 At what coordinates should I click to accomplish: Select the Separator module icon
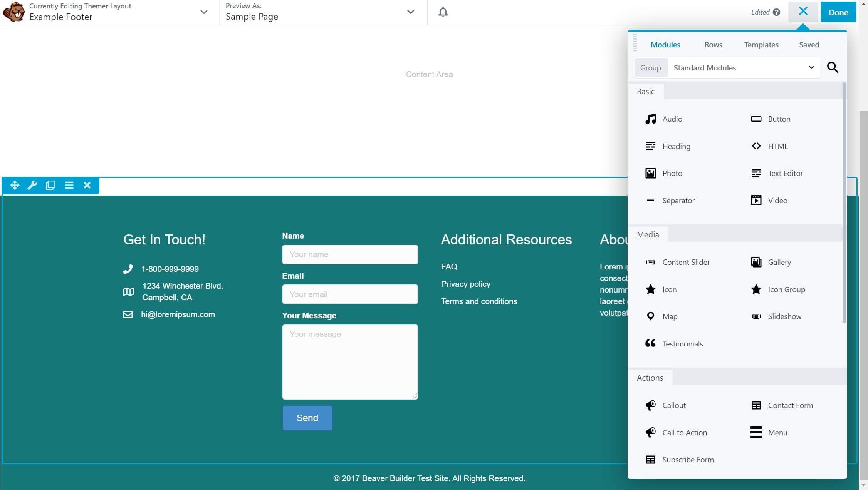coord(650,200)
